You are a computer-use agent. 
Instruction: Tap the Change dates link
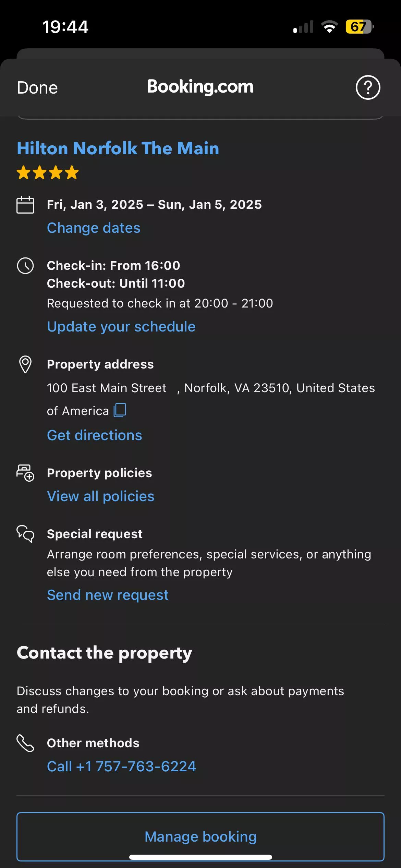94,228
